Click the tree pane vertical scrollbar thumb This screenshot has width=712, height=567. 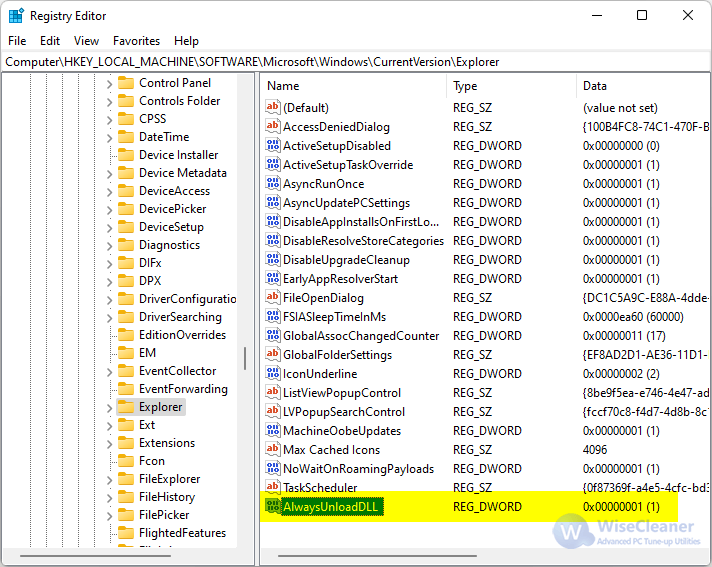pos(245,359)
